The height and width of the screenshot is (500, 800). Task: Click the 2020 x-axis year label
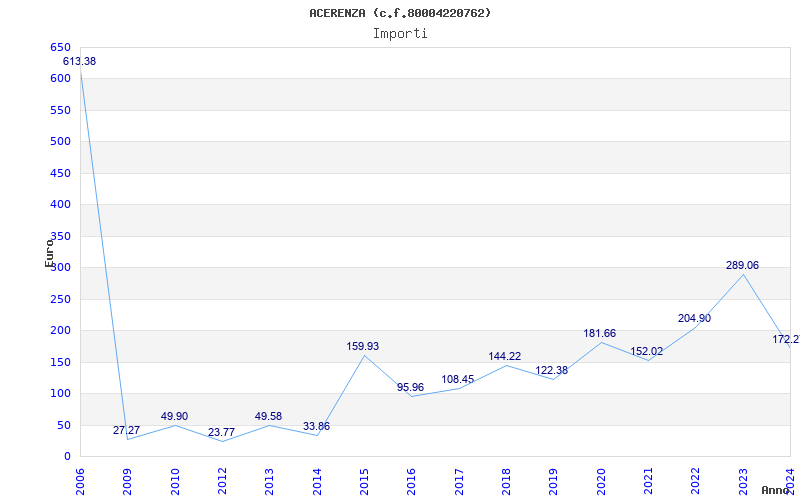pos(601,482)
